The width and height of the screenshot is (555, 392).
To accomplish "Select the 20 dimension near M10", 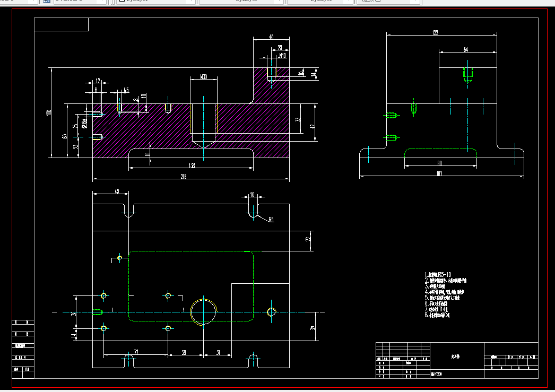I will click(x=280, y=47).
